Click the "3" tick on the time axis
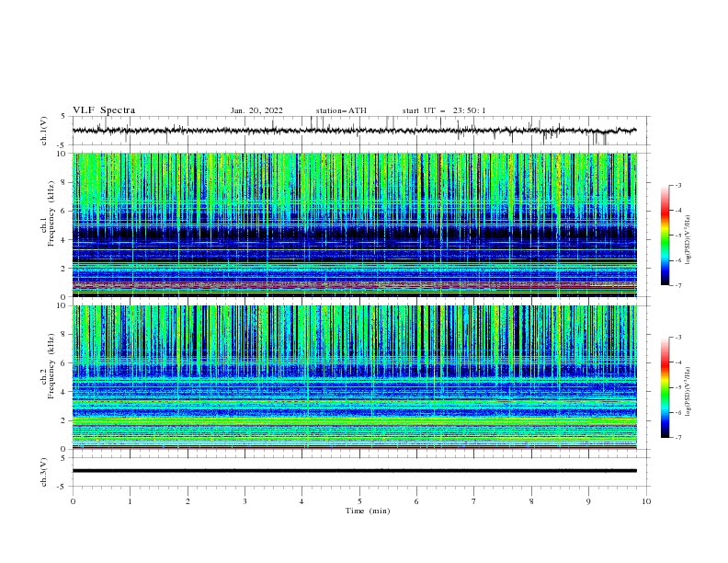728x563 pixels. [x=245, y=501]
